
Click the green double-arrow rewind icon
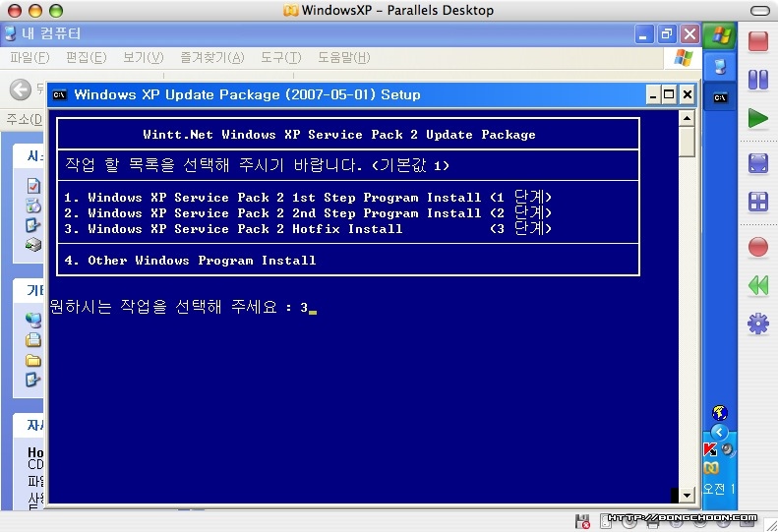coord(758,285)
